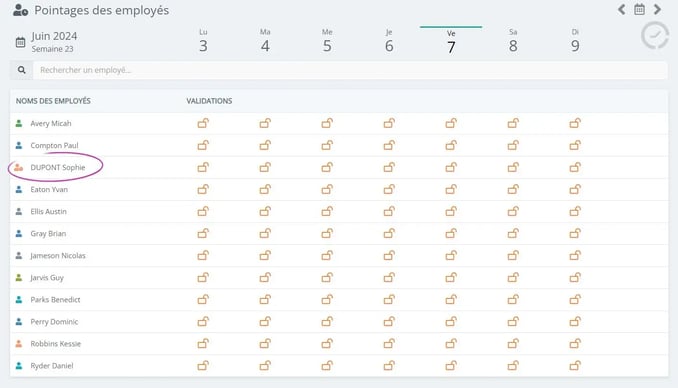Image resolution: width=678 pixels, height=388 pixels.
Task: Open the calendar date picker icon
Action: pos(639,10)
